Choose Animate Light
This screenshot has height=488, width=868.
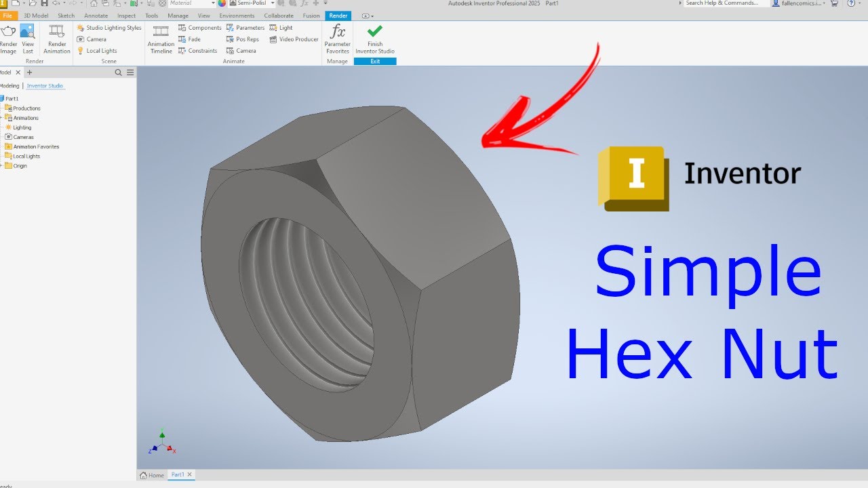[x=281, y=28]
